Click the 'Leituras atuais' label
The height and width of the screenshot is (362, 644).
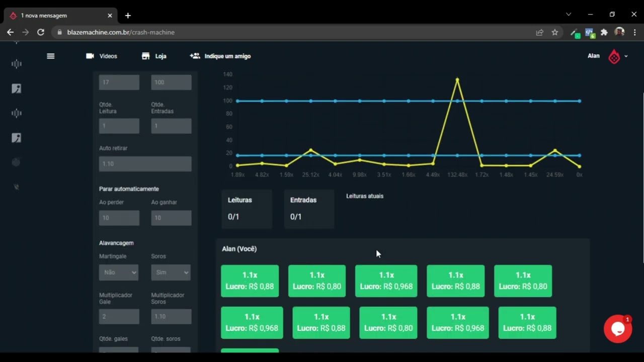pyautogui.click(x=365, y=196)
